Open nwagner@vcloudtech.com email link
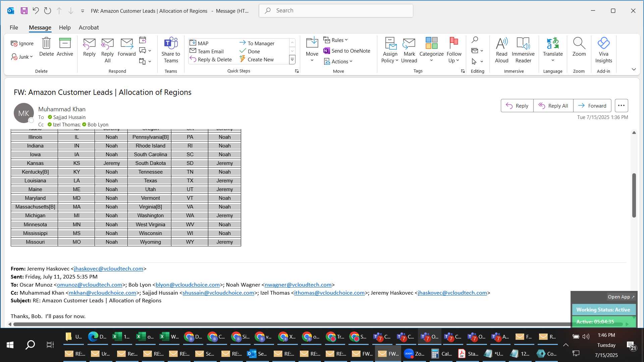 tap(298, 285)
